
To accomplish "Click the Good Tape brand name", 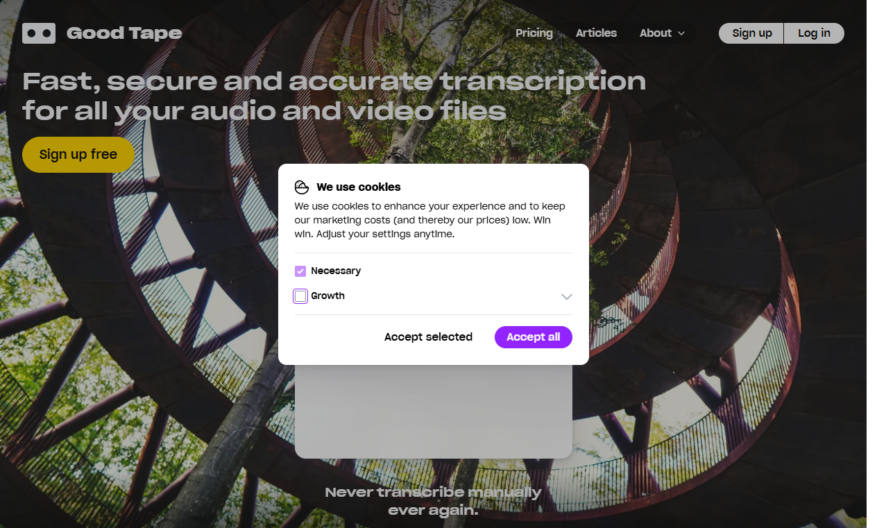I will [x=124, y=33].
